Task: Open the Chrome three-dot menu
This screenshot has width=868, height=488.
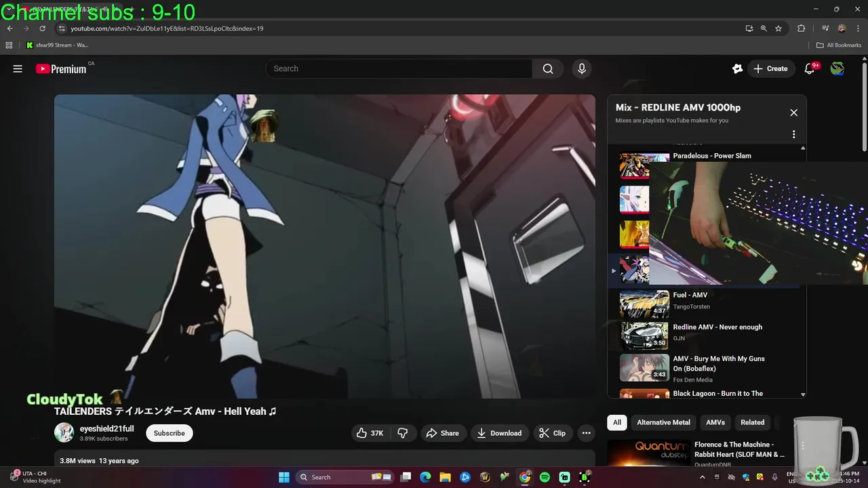Action: [x=857, y=28]
